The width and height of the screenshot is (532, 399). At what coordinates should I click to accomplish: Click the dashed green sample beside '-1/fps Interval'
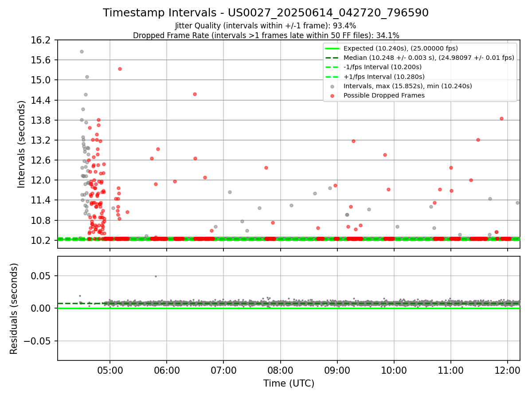pyautogui.click(x=332, y=67)
